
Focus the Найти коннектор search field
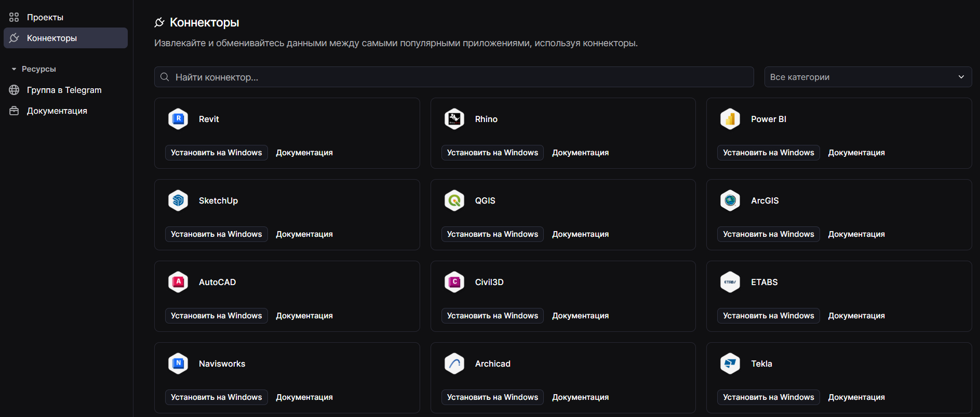click(x=454, y=77)
